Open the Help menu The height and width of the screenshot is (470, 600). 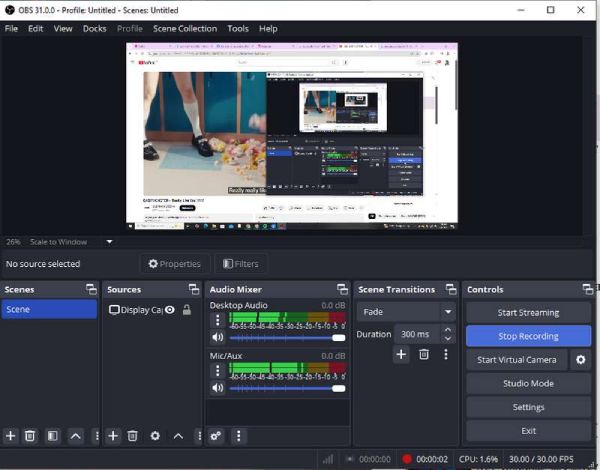[x=268, y=29]
